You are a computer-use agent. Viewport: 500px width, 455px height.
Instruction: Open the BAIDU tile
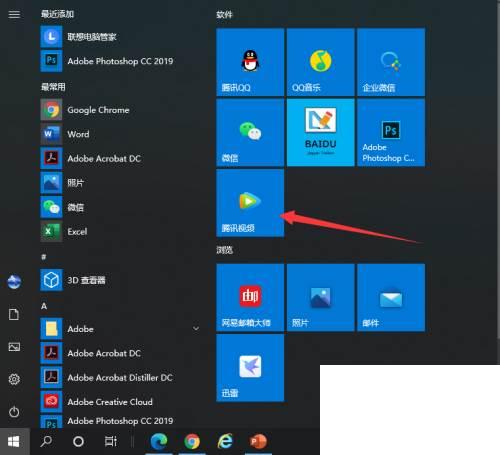point(320,133)
